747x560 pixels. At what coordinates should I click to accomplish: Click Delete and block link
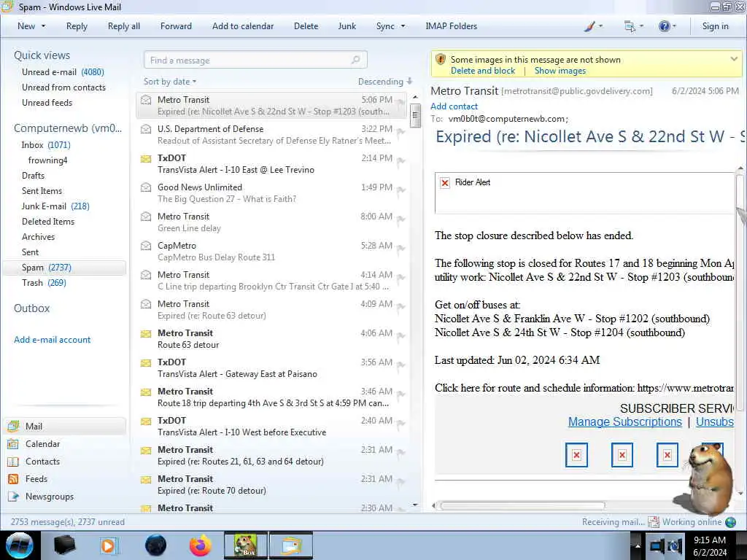[483, 71]
